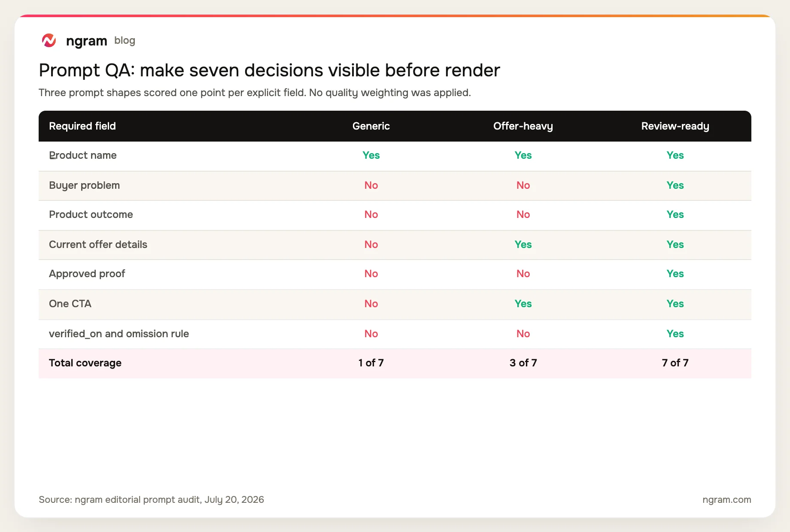Click the One CTA row label
This screenshot has height=532, width=790.
[70, 304]
